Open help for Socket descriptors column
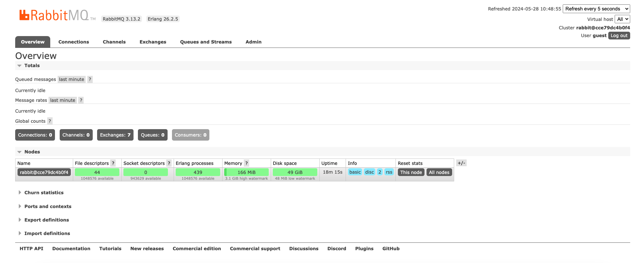644x263 pixels. pos(169,163)
